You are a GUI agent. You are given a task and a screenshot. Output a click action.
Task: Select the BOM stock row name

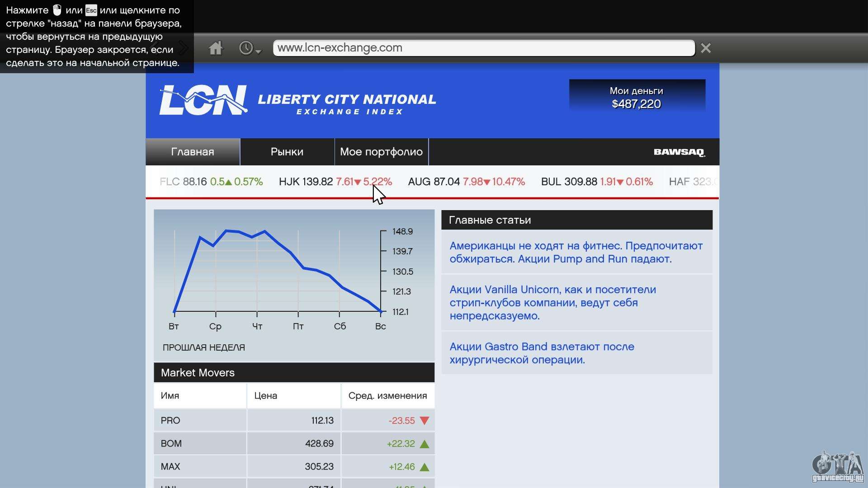point(171,444)
